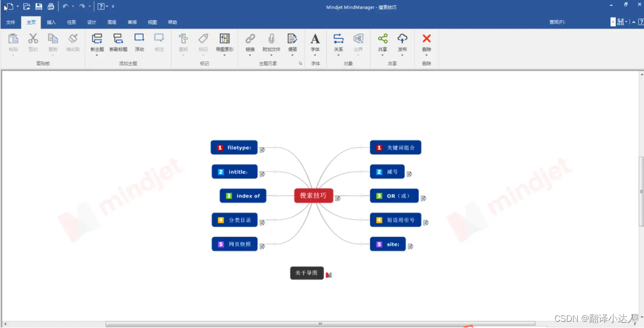Switch to the Review (审阅) tab
Viewport: 644px width, 328px height.
click(132, 23)
